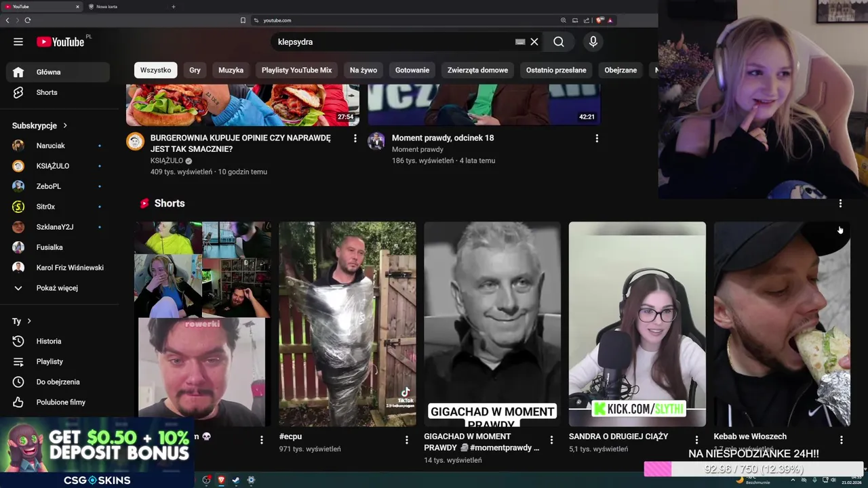The height and width of the screenshot is (488, 868).
Task: Open GIGACHAD W MOMENT PRAWDY Short
Action: pos(492,324)
